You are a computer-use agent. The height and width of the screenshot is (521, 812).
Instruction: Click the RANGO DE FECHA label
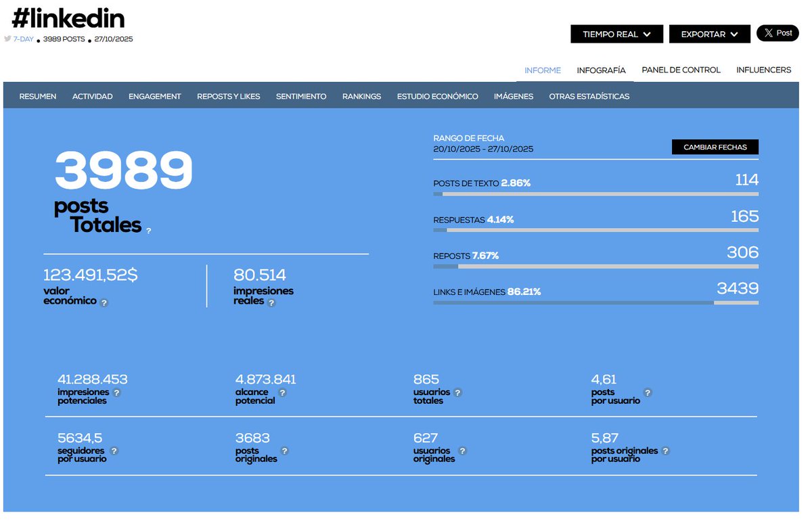click(469, 138)
